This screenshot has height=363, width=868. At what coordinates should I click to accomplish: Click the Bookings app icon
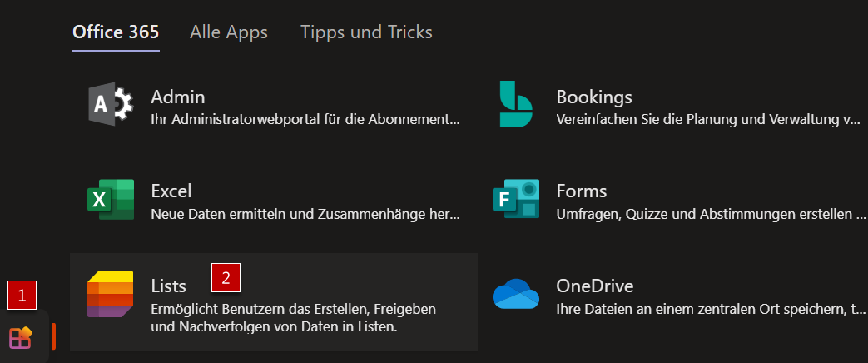[516, 104]
